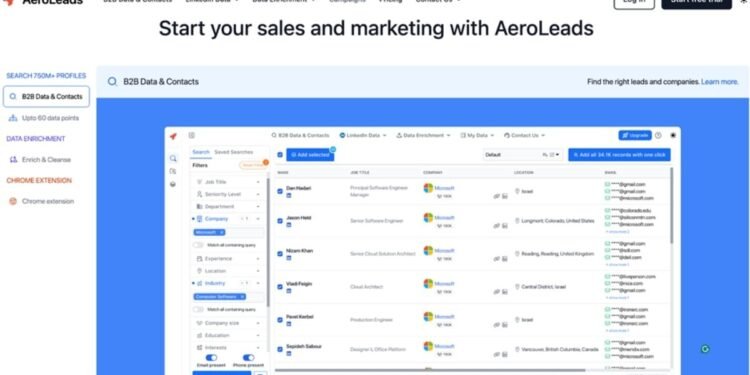Click the LinkedIn icon under Dan Hadari

pyautogui.click(x=289, y=196)
